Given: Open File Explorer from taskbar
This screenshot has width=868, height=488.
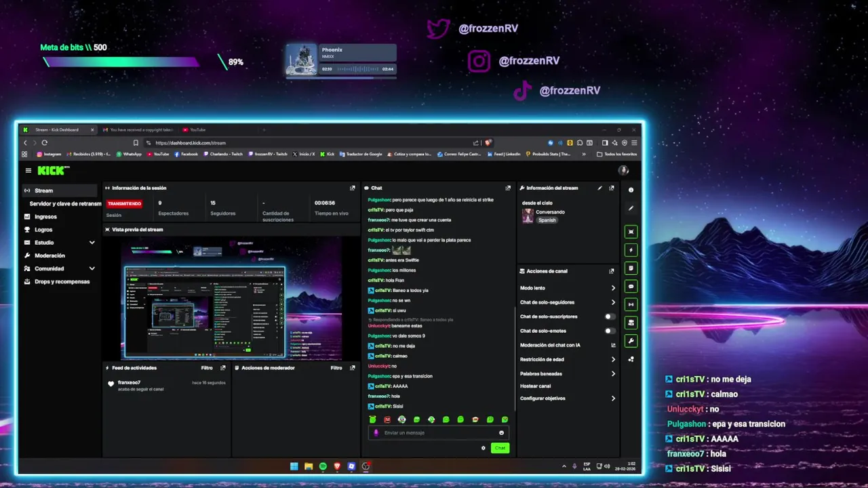Looking at the screenshot, I should pos(309,466).
